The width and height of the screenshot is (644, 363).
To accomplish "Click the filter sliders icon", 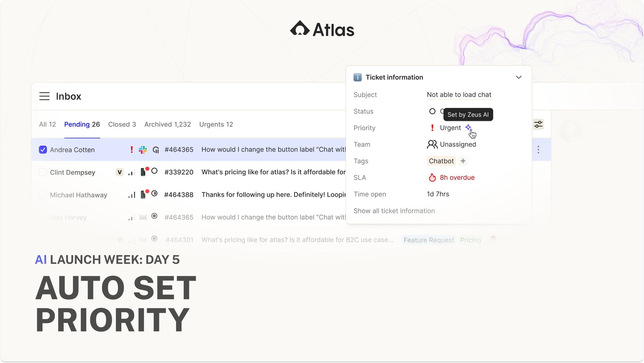I will coord(538,124).
